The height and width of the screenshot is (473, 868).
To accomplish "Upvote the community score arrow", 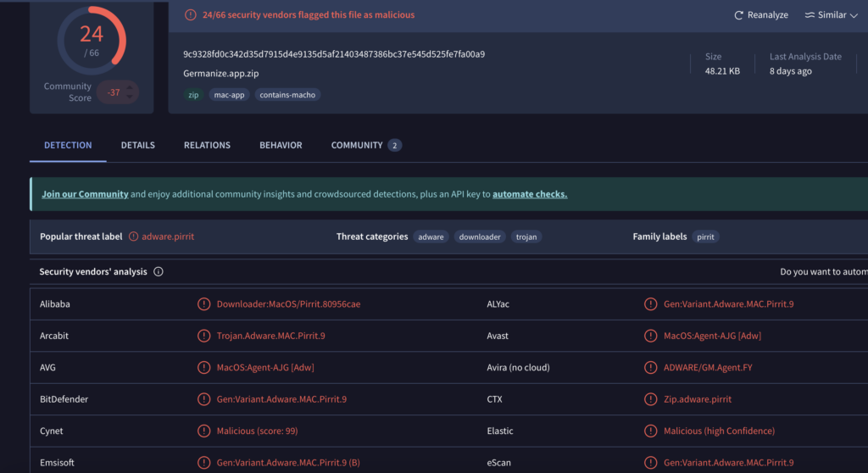I will click(130, 87).
